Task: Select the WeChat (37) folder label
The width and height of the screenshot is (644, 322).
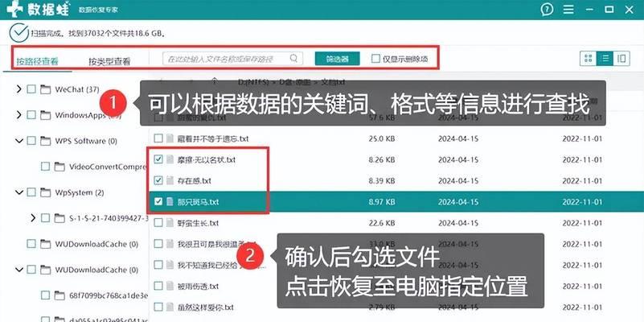Action: point(77,89)
